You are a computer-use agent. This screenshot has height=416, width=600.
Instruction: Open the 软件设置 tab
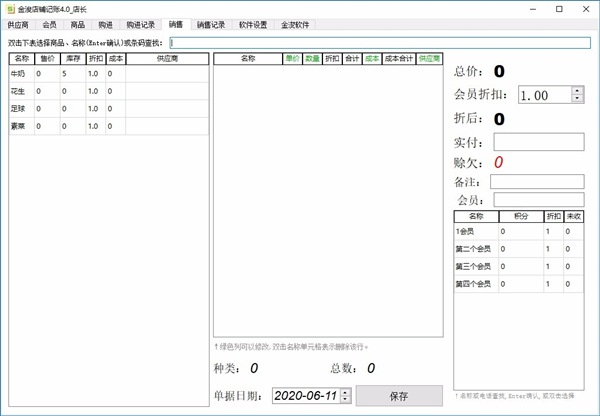pos(252,23)
